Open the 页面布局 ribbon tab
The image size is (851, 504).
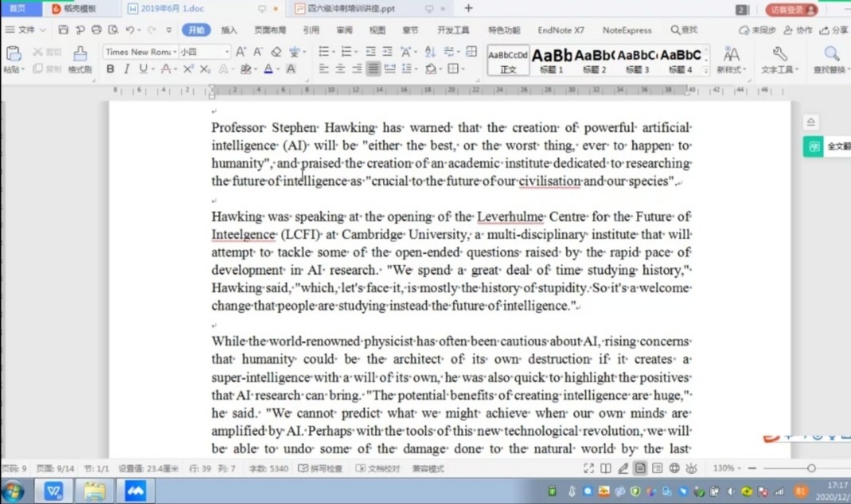point(270,30)
